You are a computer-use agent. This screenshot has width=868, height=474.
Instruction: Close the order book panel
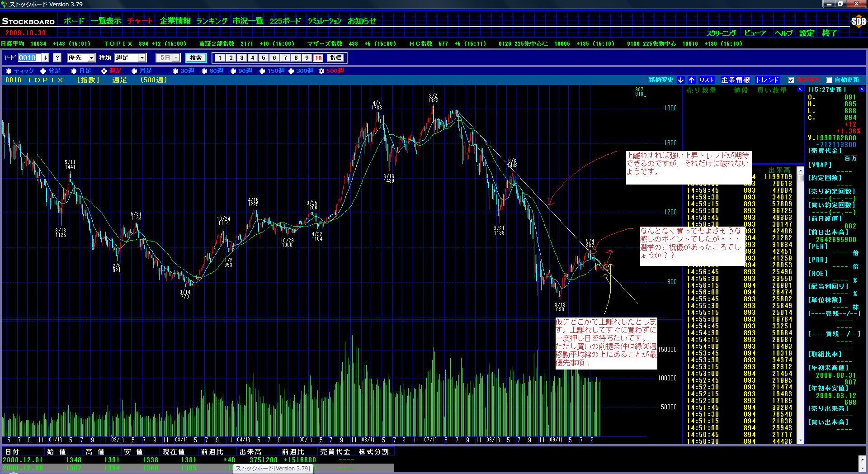800,90
